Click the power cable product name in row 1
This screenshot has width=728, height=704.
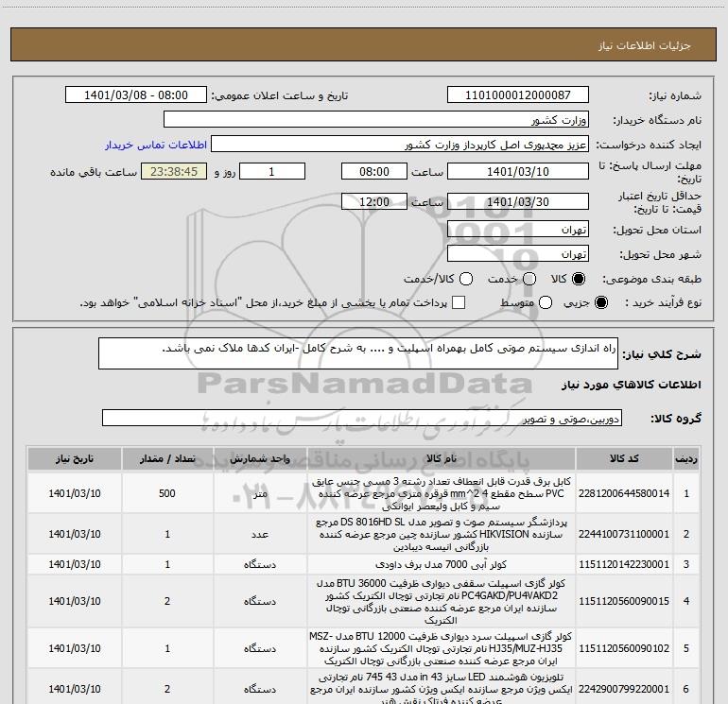tap(442, 493)
